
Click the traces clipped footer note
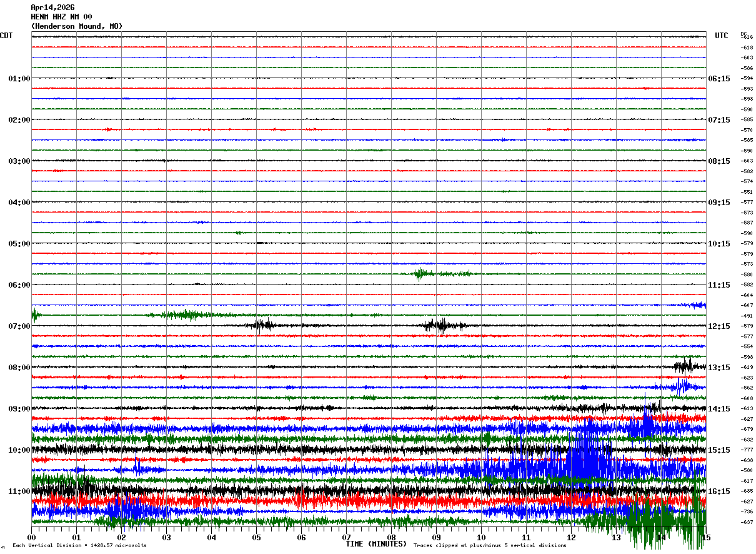click(490, 546)
